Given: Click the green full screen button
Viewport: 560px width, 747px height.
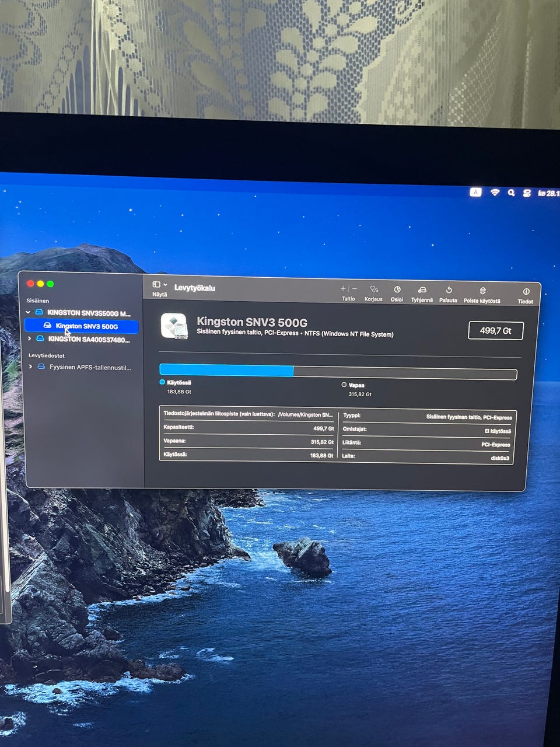Looking at the screenshot, I should [50, 284].
